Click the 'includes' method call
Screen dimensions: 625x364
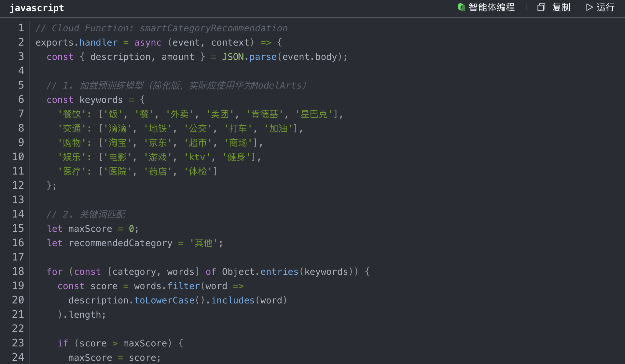[233, 301]
